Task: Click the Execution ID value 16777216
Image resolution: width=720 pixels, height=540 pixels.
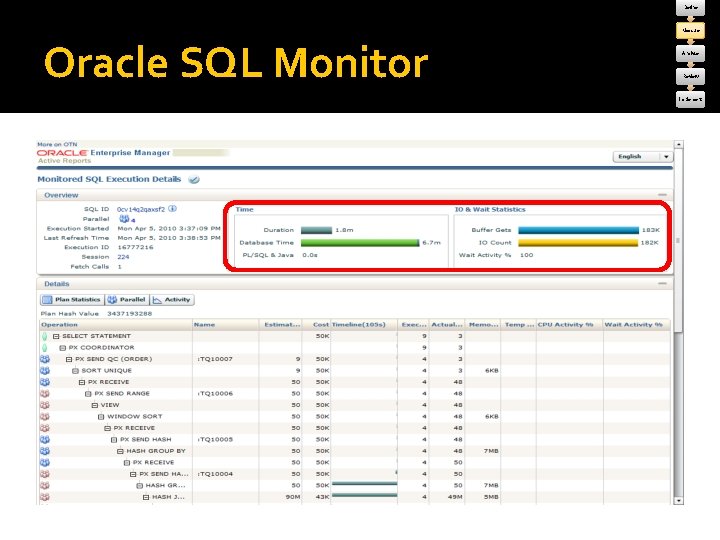Action: point(135,248)
